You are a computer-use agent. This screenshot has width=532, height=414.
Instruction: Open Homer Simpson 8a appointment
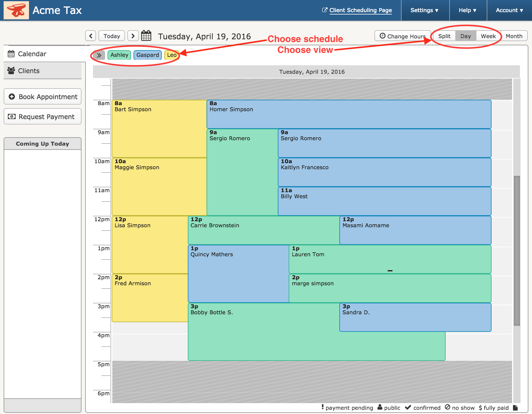click(x=349, y=114)
